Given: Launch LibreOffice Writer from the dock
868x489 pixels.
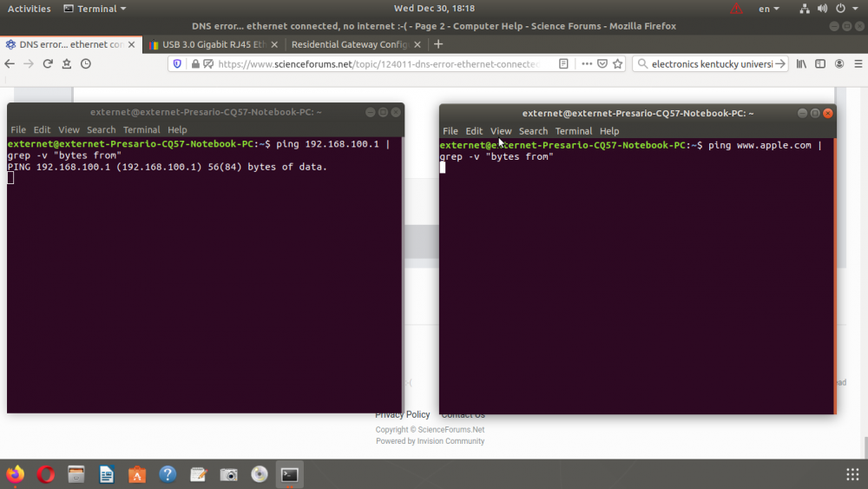Looking at the screenshot, I should (107, 474).
